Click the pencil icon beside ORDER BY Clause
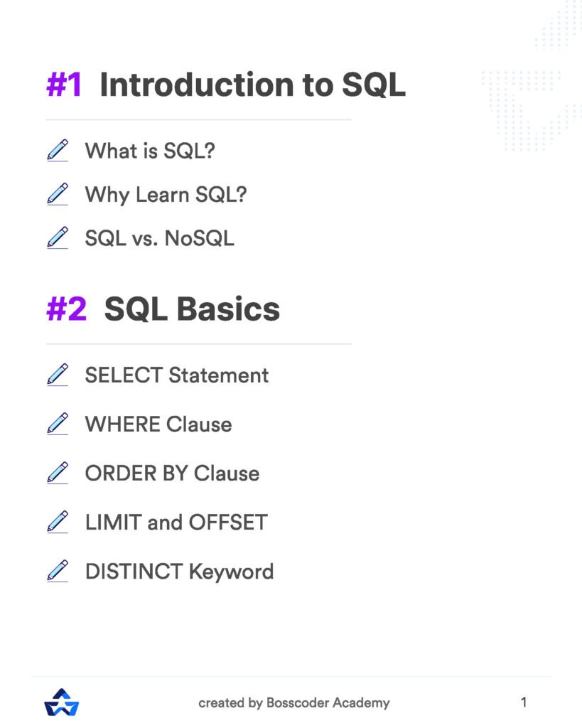This screenshot has width=582, height=728. coord(58,473)
